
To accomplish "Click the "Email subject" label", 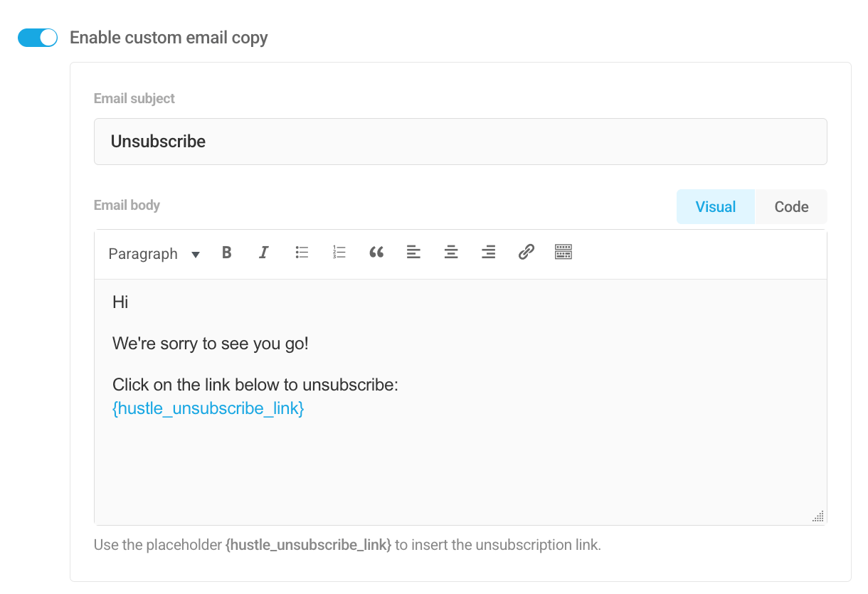I will point(134,99).
